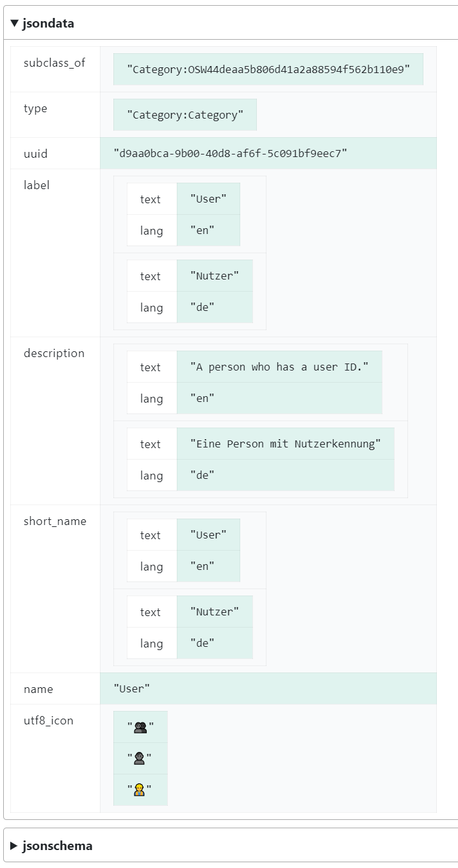Image resolution: width=458 pixels, height=868 pixels.
Task: Click the "de" lang value under description
Action: pyautogui.click(x=202, y=476)
